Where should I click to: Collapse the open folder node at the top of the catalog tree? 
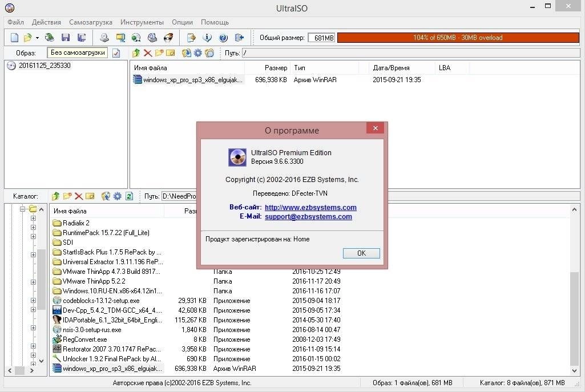(x=22, y=209)
